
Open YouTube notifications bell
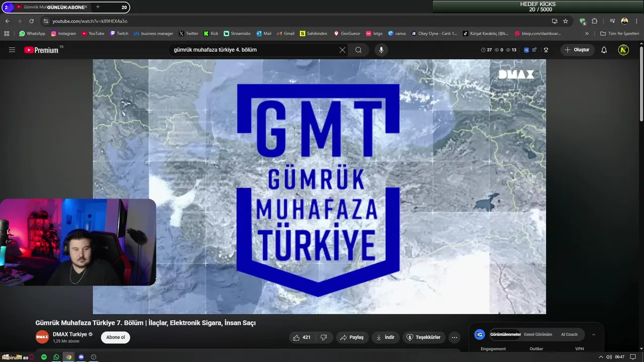604,50
